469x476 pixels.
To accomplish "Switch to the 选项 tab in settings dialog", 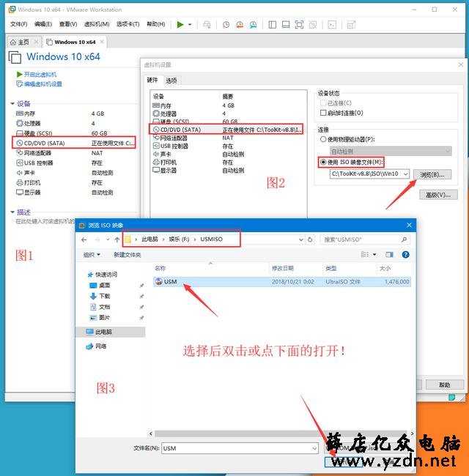I will (171, 81).
